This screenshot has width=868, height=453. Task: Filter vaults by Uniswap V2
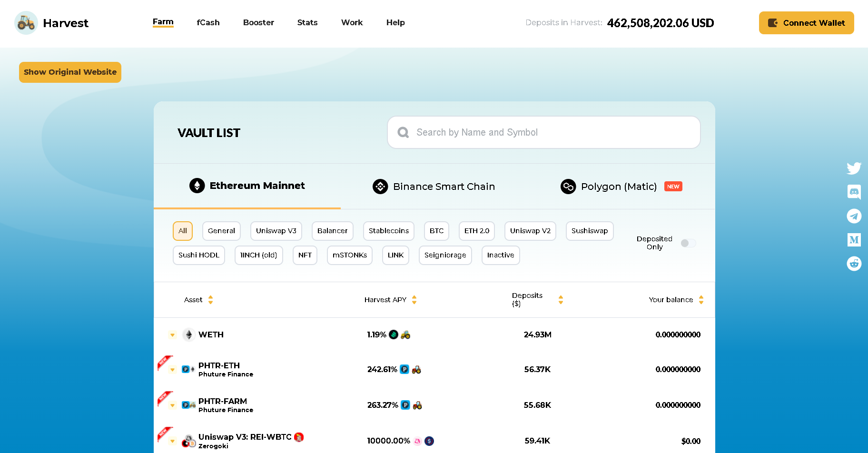click(530, 231)
